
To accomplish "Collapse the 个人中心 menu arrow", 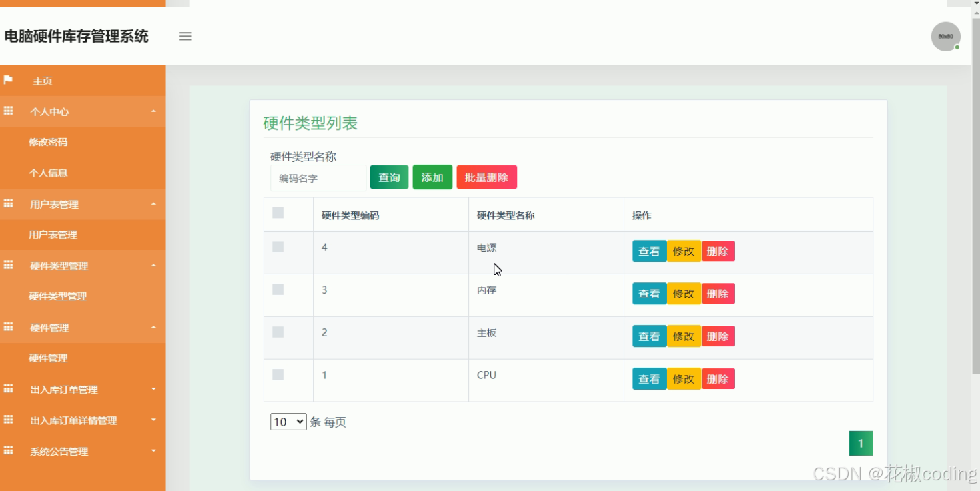I will coord(153,111).
